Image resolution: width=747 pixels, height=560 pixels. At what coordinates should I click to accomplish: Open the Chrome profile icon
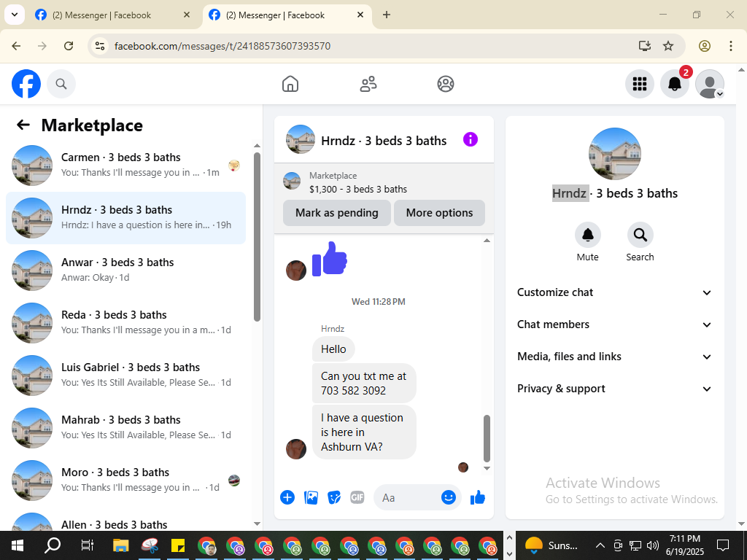705,46
